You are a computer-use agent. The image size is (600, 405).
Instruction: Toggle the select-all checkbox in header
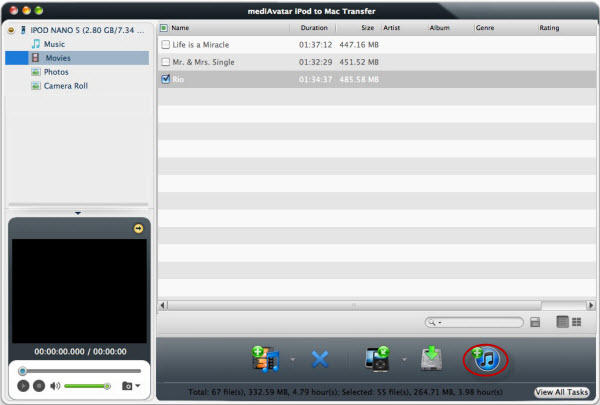(x=164, y=28)
